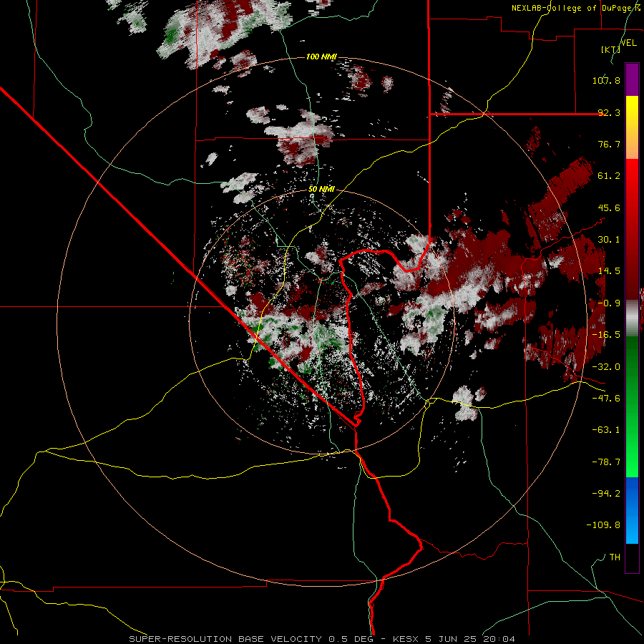Click the -16.5 scale value
The image size is (644, 644).
coord(606,335)
